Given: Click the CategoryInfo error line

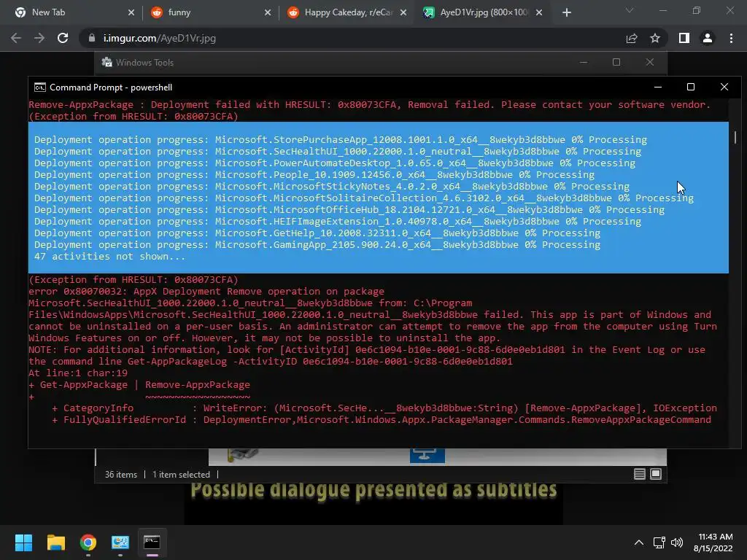Looking at the screenshot, I should click(384, 408).
